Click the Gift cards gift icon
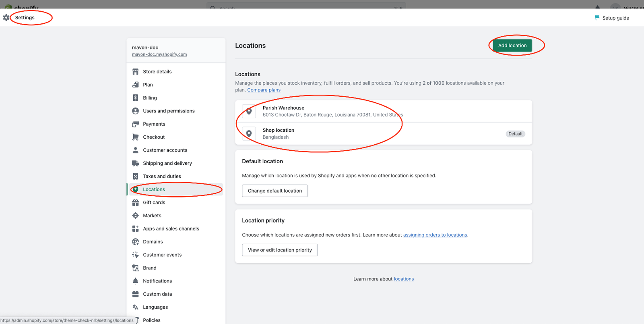Screen dimensions: 644x324 [136, 203]
